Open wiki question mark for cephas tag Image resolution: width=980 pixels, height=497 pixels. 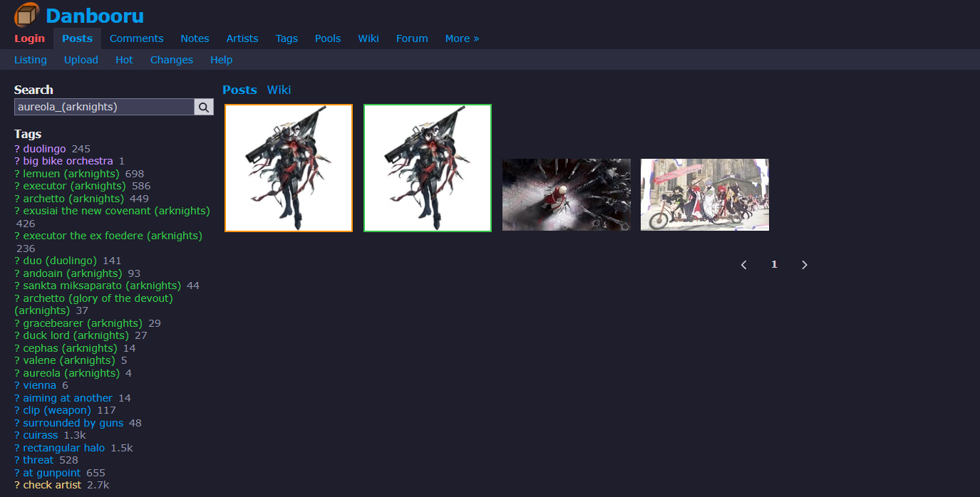[x=17, y=348]
